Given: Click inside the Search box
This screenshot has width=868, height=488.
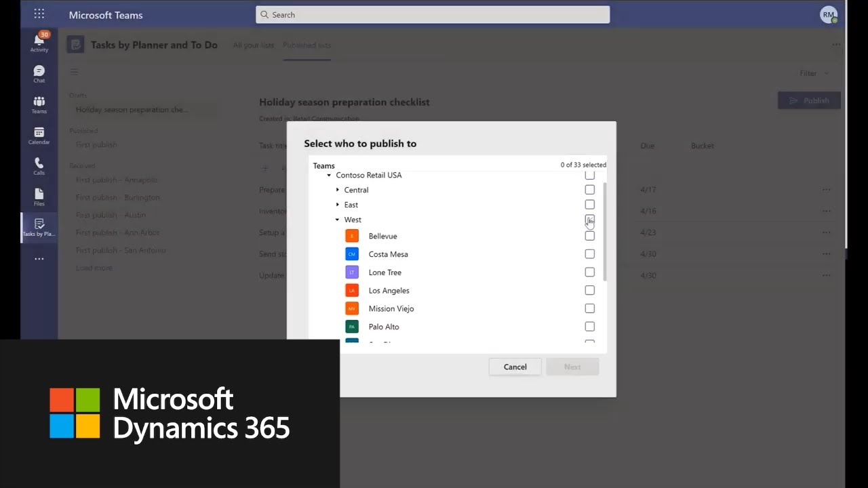Looking at the screenshot, I should (x=433, y=14).
